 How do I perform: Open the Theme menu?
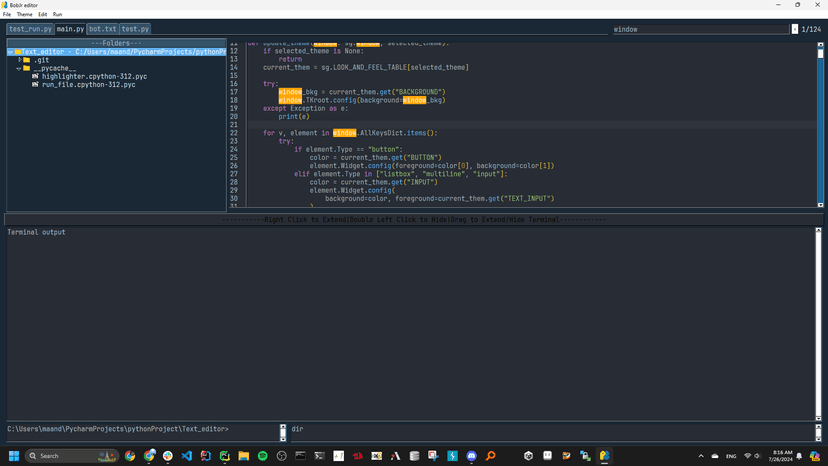pos(24,15)
